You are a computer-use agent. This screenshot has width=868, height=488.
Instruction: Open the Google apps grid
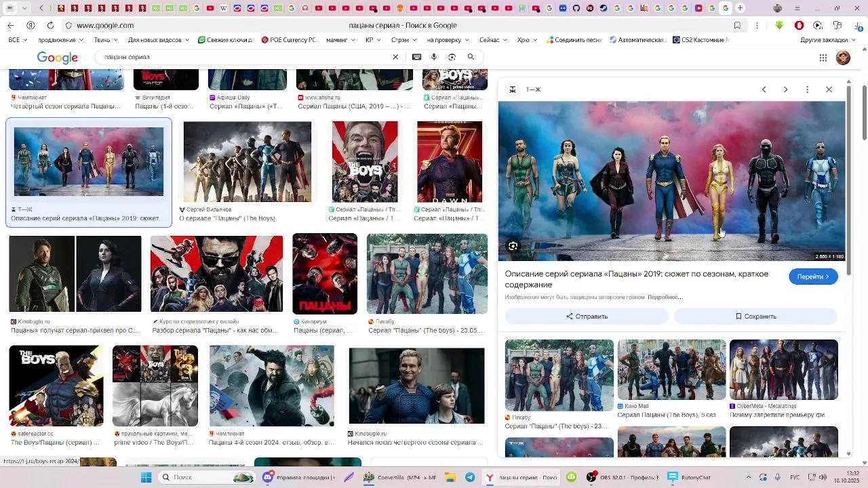[x=823, y=58]
